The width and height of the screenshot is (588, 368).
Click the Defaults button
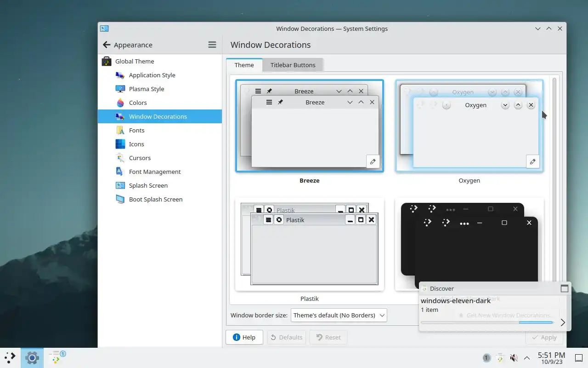pos(286,337)
